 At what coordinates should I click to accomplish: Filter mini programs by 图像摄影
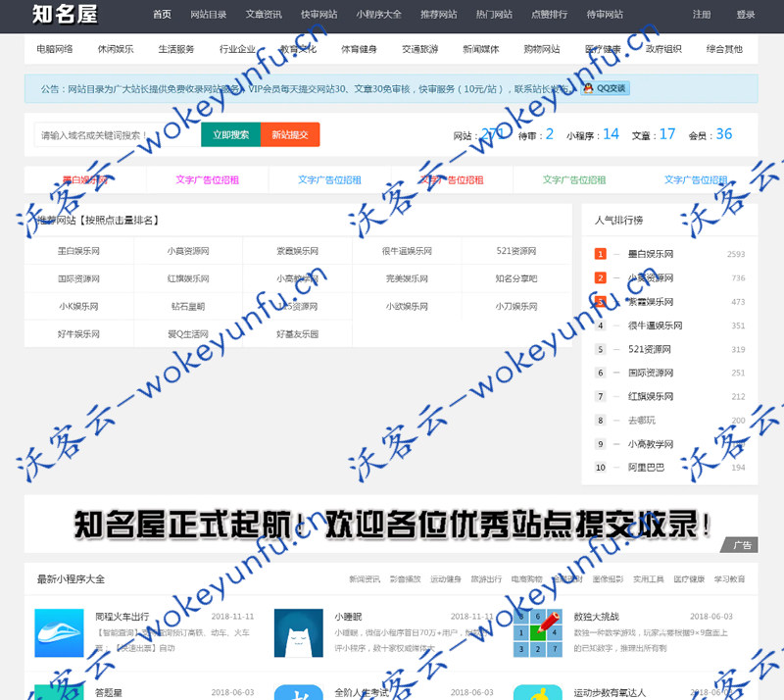(x=608, y=579)
